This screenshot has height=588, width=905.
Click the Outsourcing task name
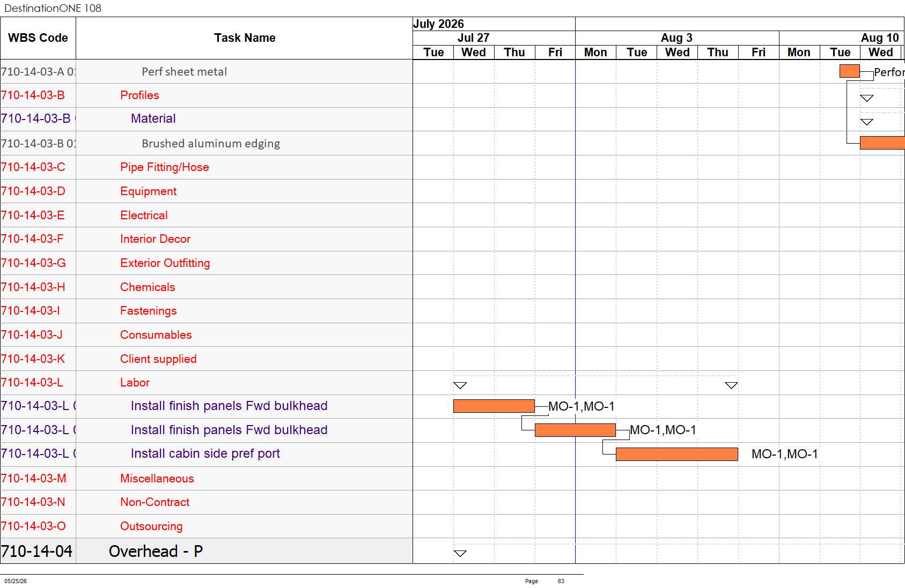151,526
